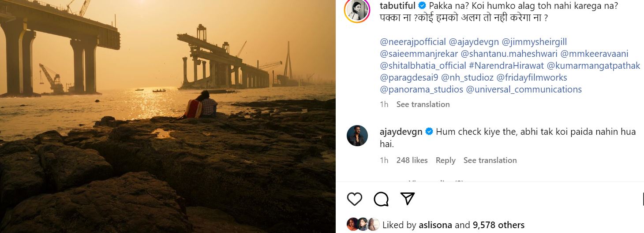The image size is (644, 233).
Task: View the 248 likes on the comment
Action: tap(412, 160)
